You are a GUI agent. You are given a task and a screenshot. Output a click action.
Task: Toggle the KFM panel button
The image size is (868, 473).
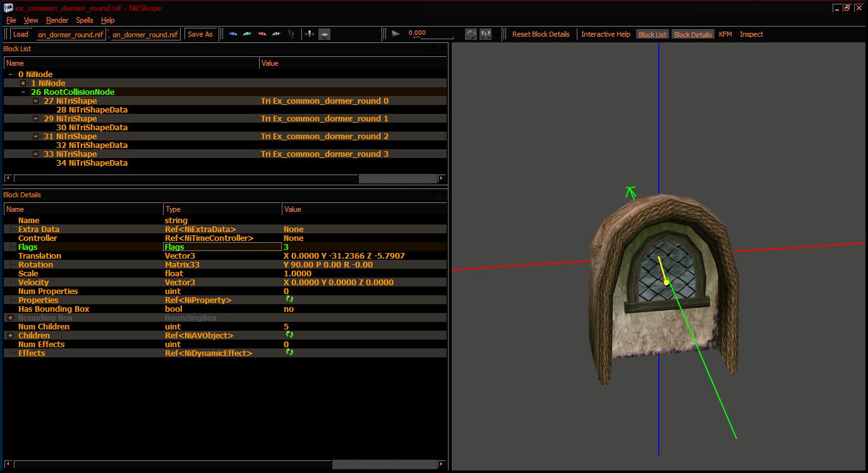(x=725, y=34)
